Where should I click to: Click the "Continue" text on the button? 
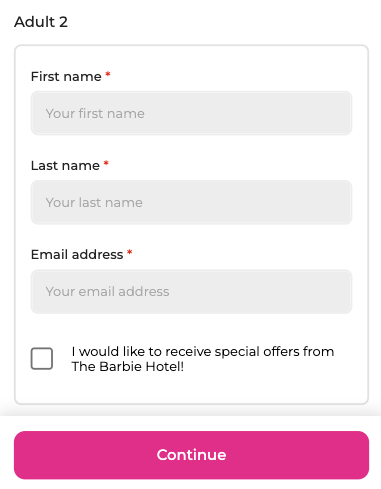click(191, 455)
